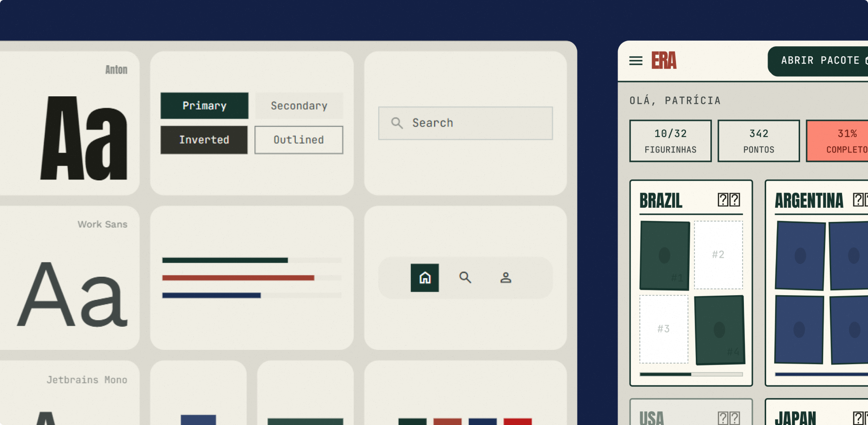Click the flag icon beside ARGENTINA title

coord(860,200)
